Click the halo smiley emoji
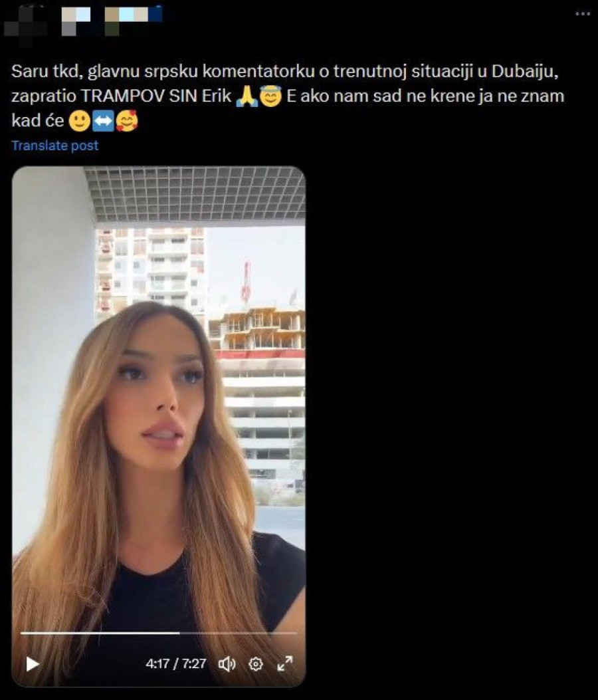 tap(270, 96)
